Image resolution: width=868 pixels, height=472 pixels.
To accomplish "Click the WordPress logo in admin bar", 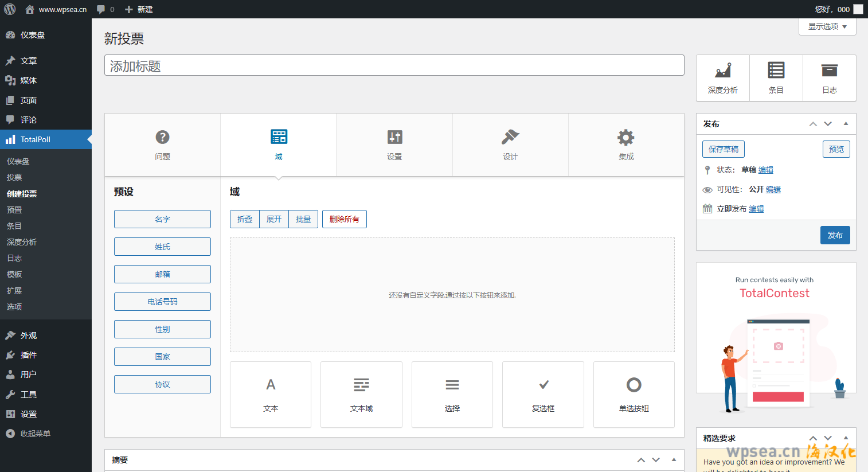I will pyautogui.click(x=10, y=9).
